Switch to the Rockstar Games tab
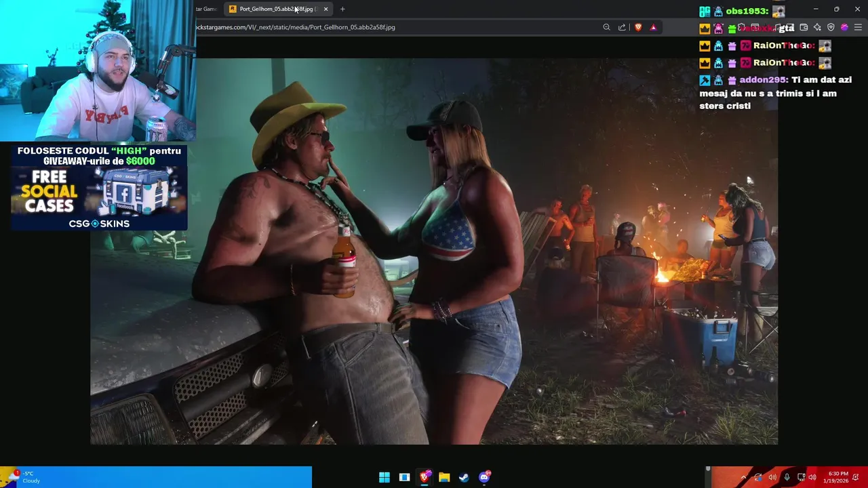Screen dimensions: 868x488 [x=206, y=9]
